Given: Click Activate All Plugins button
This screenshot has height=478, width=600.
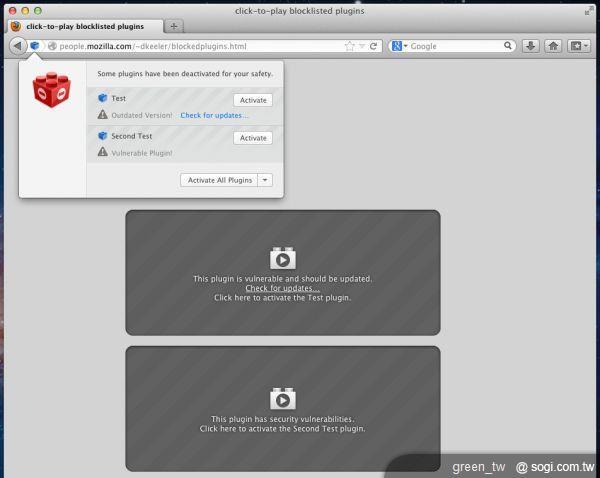Looking at the screenshot, I should click(x=220, y=180).
